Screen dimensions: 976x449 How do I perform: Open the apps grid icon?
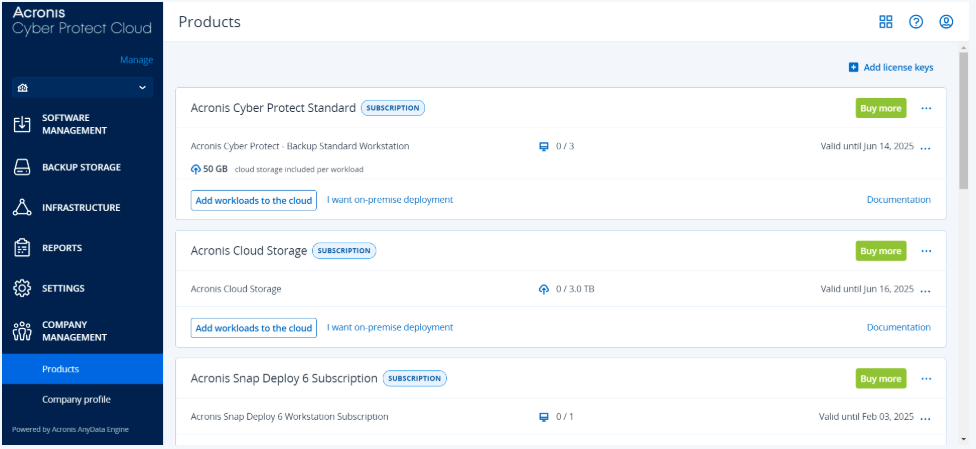tap(885, 22)
